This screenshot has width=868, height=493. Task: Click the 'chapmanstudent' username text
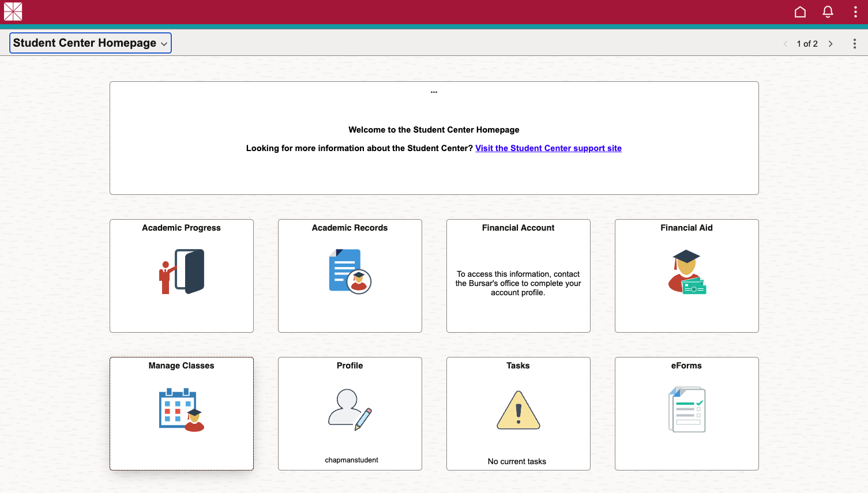tap(351, 460)
